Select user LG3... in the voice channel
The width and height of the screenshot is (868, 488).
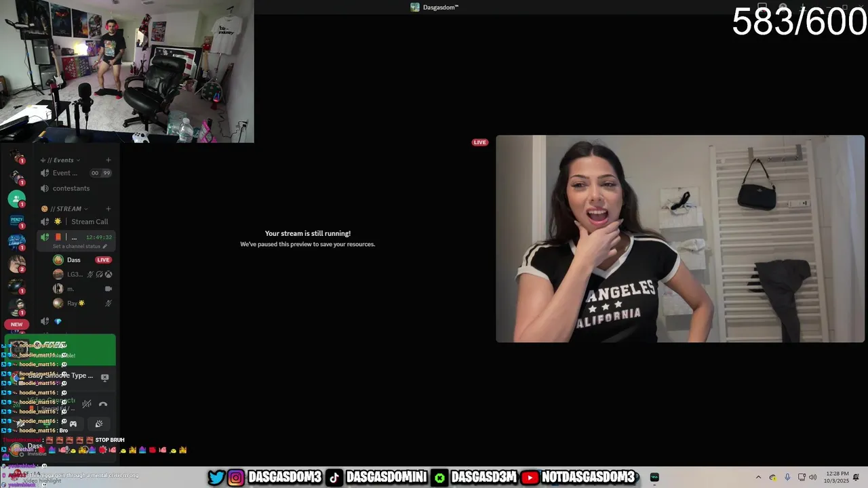click(68, 274)
